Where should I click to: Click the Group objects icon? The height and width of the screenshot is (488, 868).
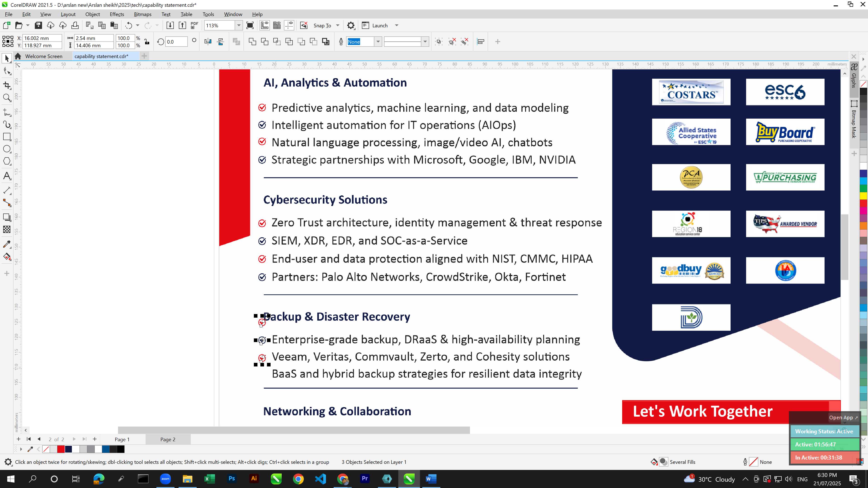(x=439, y=41)
